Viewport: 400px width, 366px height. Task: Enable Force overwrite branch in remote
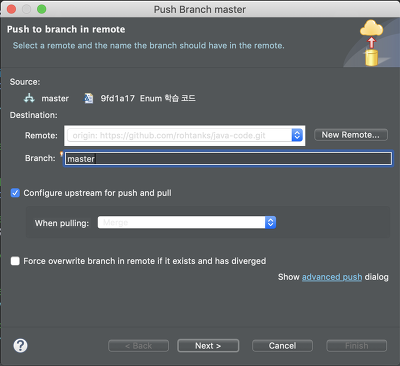pyautogui.click(x=15, y=261)
